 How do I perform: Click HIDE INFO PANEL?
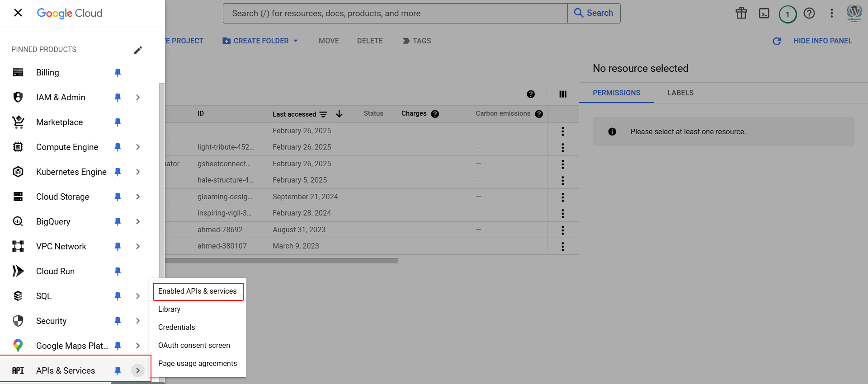pyautogui.click(x=822, y=41)
